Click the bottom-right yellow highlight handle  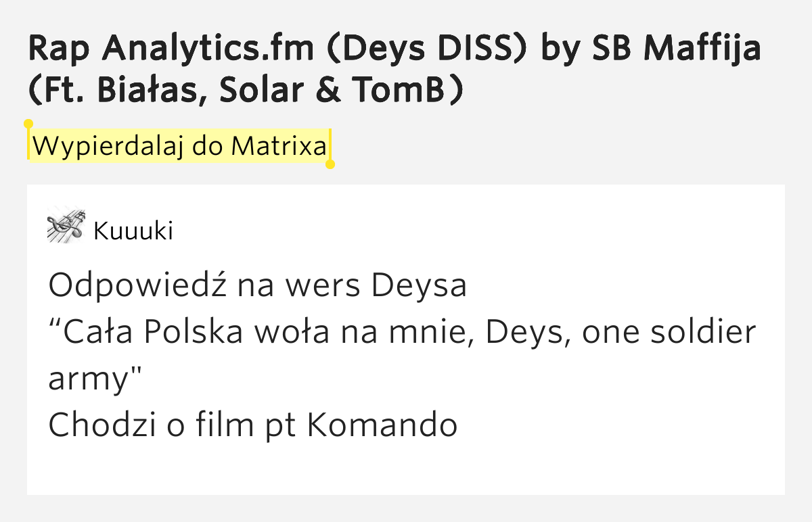[x=330, y=164]
